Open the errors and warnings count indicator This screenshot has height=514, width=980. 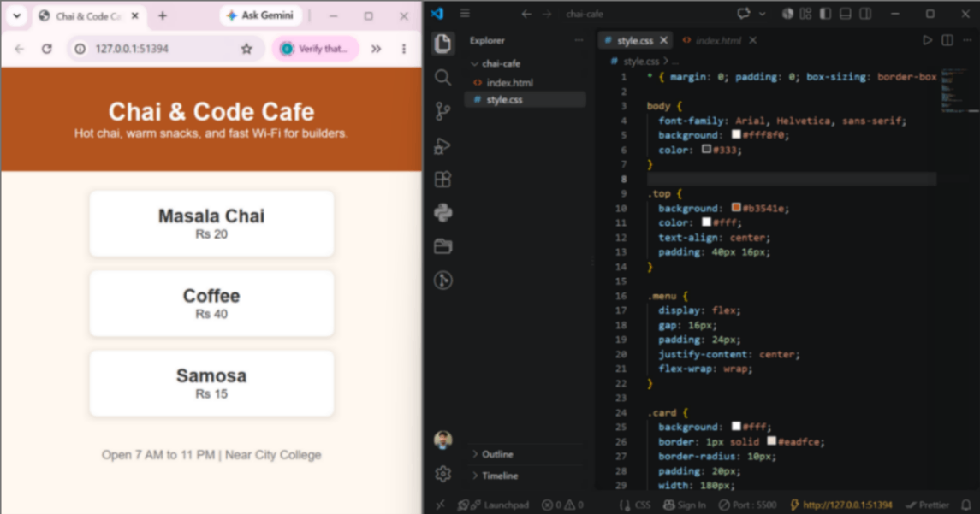(x=562, y=505)
